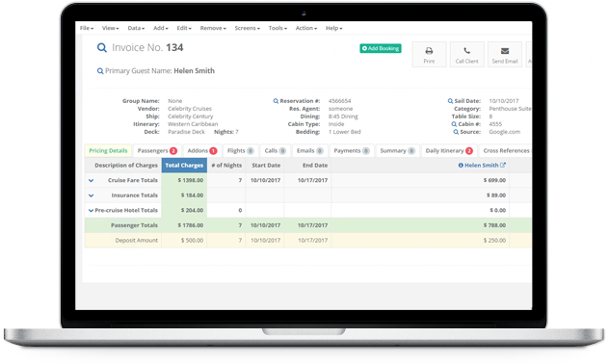Open the Action dropdown menu

[306, 28]
